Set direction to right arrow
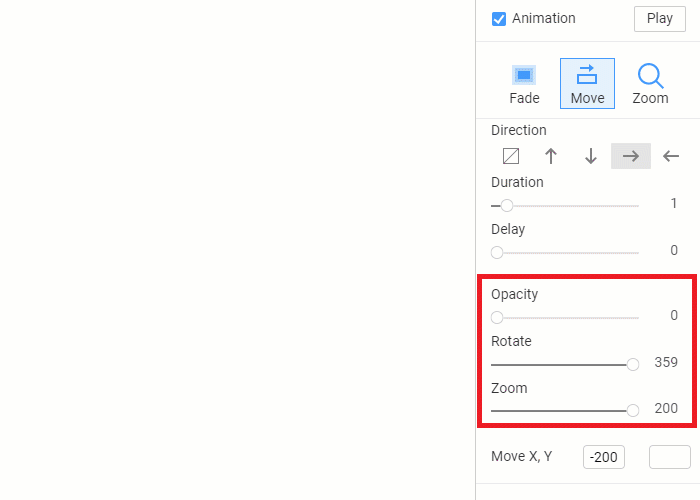Viewport: 700px width, 500px height. coord(631,156)
